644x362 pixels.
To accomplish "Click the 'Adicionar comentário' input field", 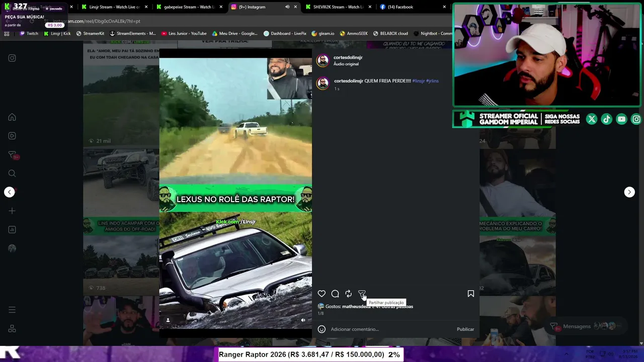I will (x=391, y=329).
